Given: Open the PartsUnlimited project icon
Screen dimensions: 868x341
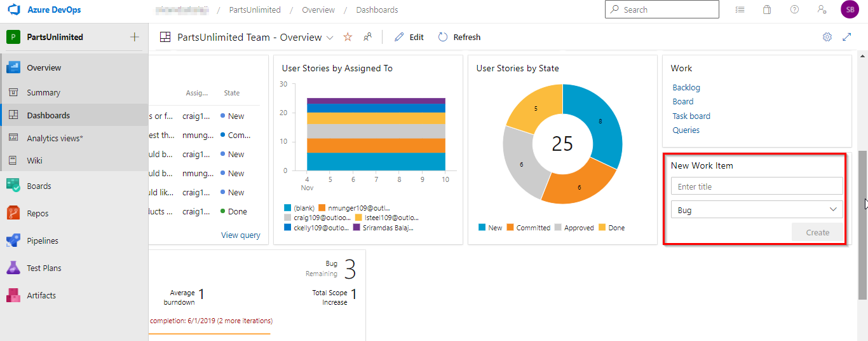Looking at the screenshot, I should [13, 37].
